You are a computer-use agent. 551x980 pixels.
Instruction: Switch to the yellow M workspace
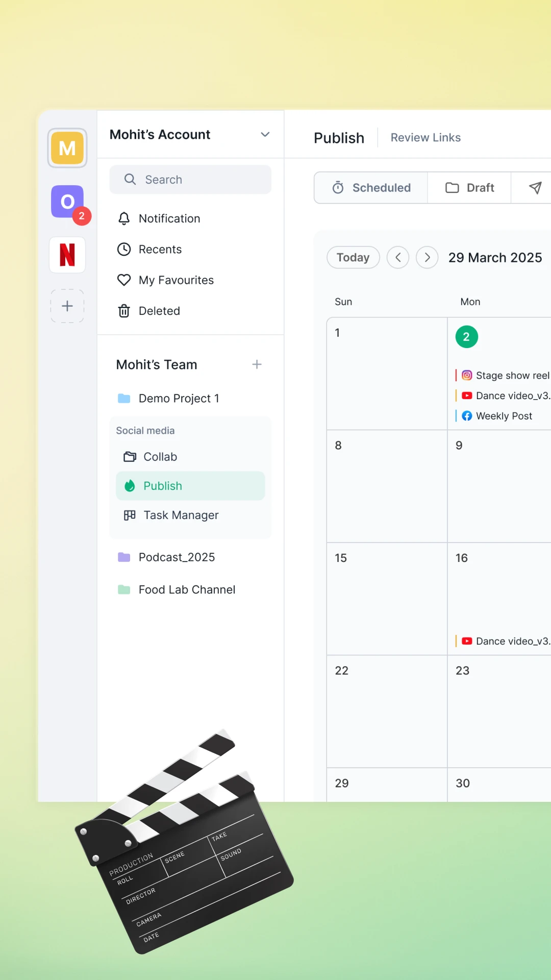tap(67, 148)
